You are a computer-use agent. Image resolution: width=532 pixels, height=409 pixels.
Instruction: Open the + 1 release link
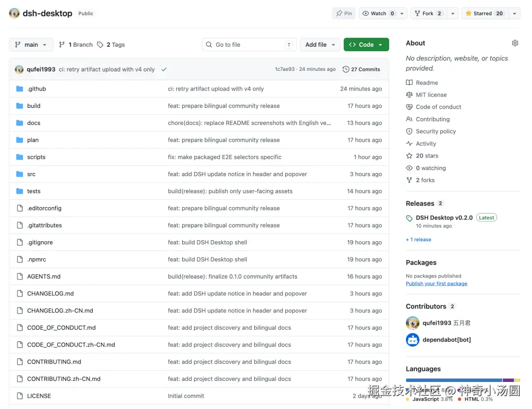point(418,239)
